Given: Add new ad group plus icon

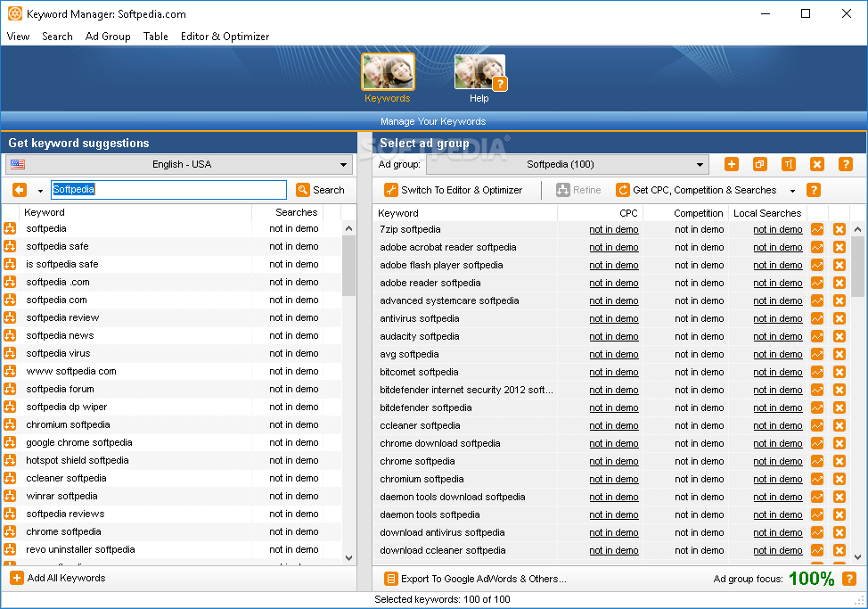Looking at the screenshot, I should click(732, 164).
